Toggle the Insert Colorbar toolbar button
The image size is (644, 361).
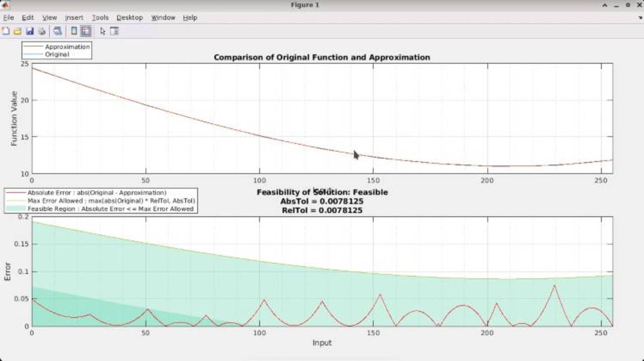click(x=74, y=31)
